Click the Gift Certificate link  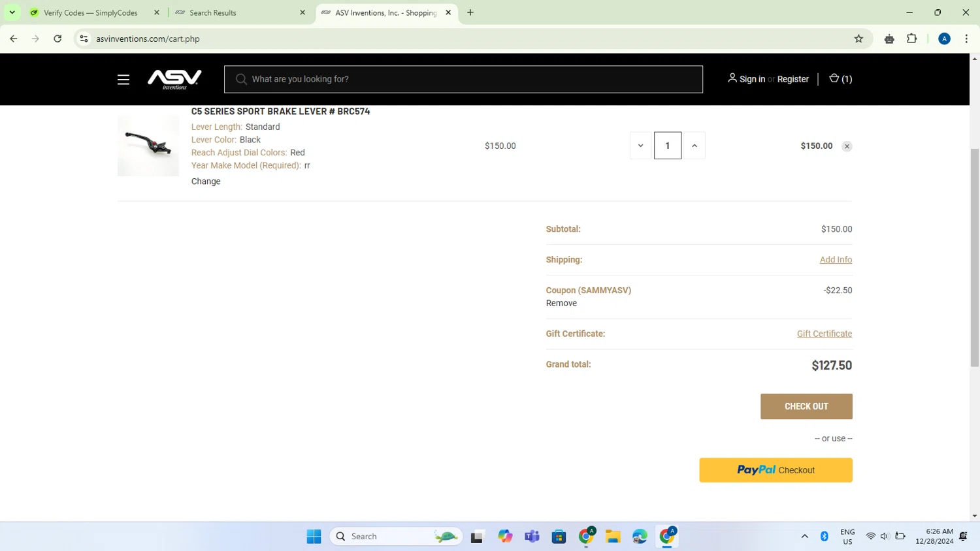pyautogui.click(x=825, y=334)
